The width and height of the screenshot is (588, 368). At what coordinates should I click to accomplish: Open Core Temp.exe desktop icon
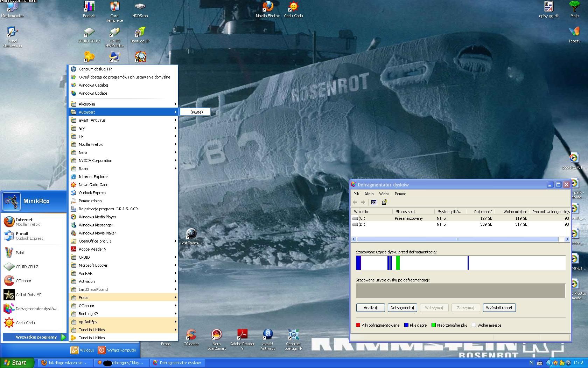(114, 12)
